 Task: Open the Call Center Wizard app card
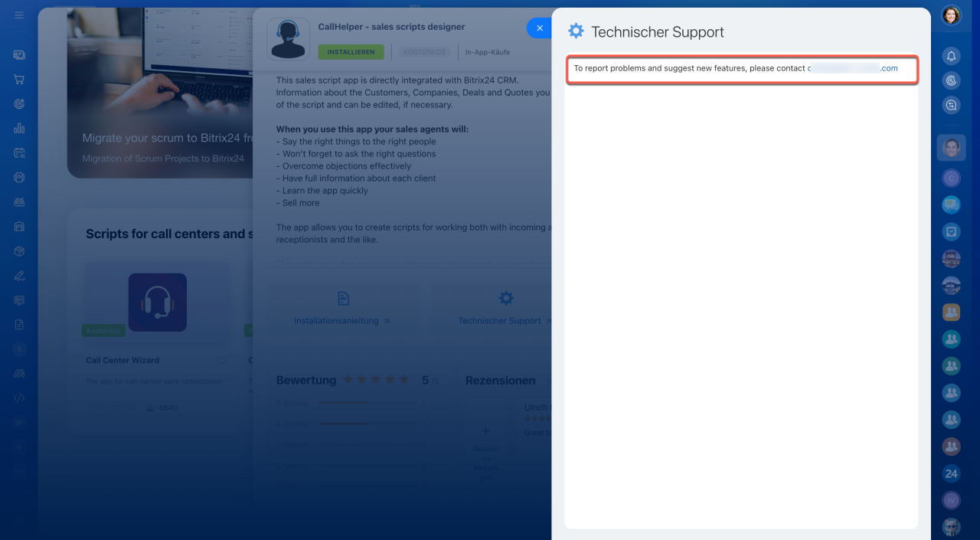pos(157,339)
